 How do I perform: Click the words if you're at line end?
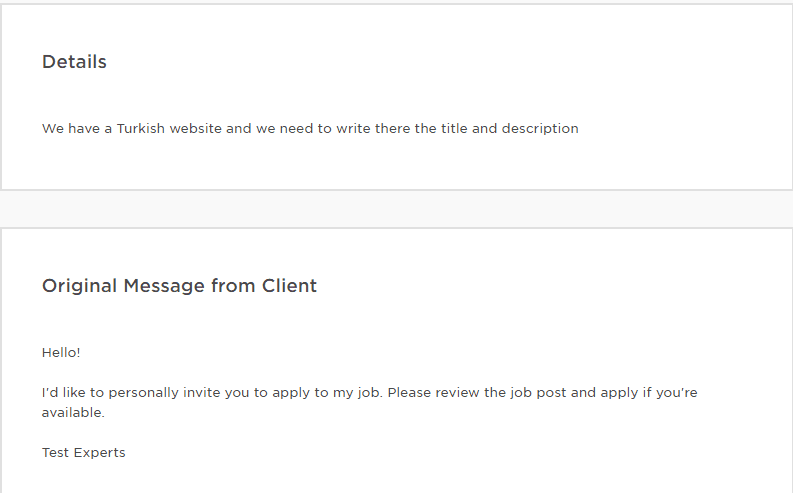[670, 393]
